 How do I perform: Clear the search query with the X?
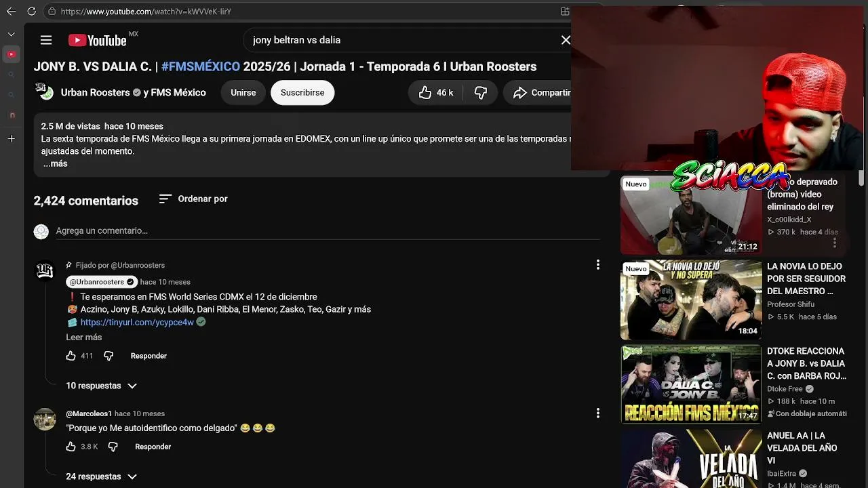coord(566,40)
